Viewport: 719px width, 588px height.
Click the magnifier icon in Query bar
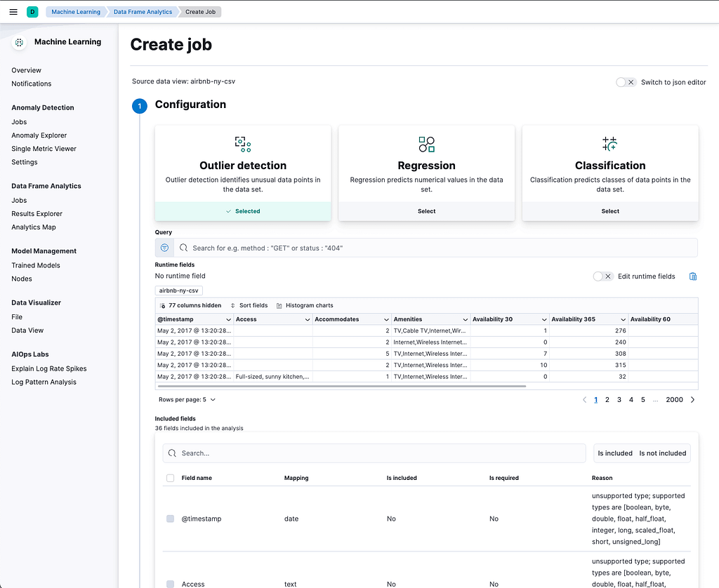point(183,248)
